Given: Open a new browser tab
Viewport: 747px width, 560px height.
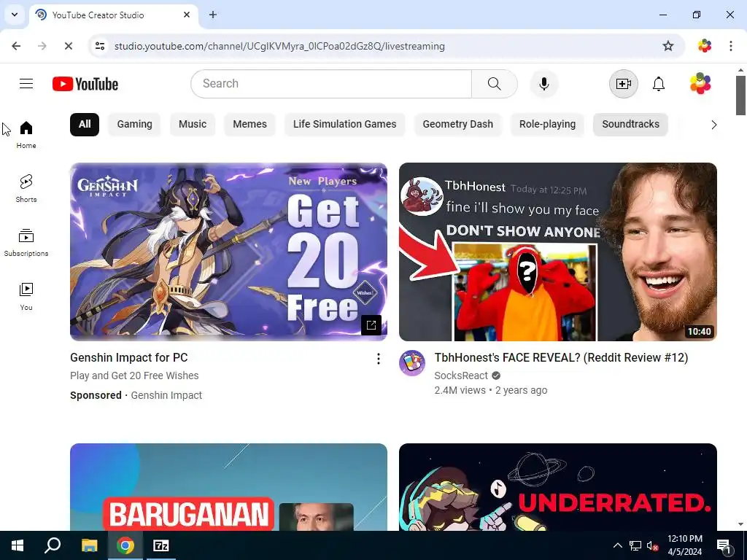Looking at the screenshot, I should 213,15.
